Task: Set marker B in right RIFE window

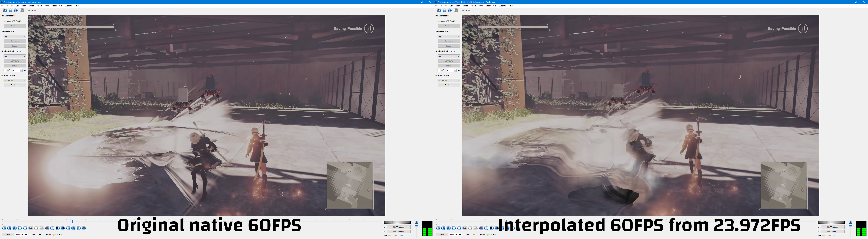Action: [476, 228]
